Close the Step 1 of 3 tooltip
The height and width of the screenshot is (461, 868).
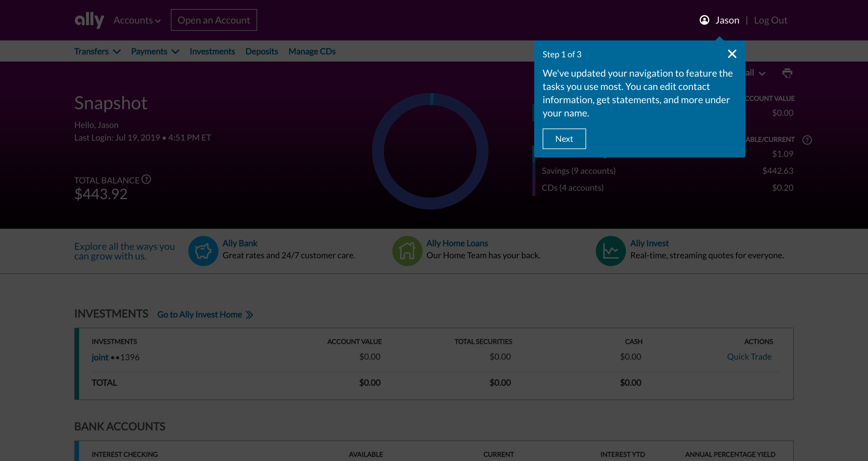(x=732, y=54)
